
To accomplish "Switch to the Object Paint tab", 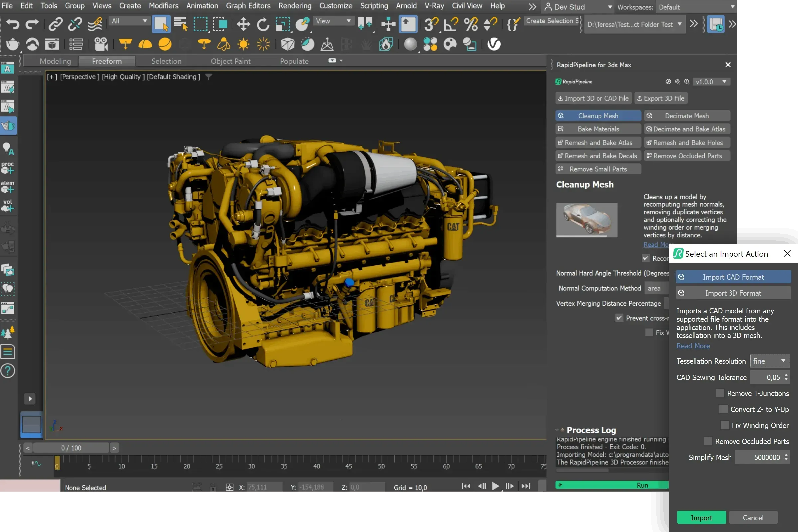I will point(230,61).
